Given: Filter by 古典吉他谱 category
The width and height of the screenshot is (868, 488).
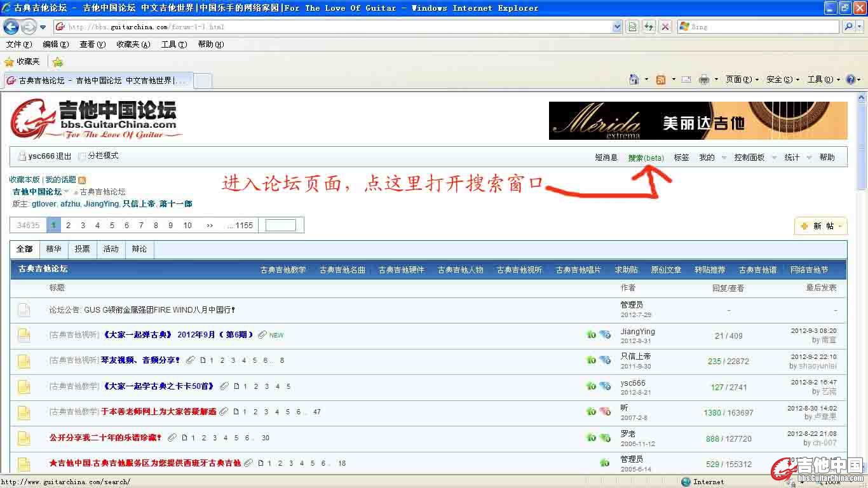Looking at the screenshot, I should point(757,270).
